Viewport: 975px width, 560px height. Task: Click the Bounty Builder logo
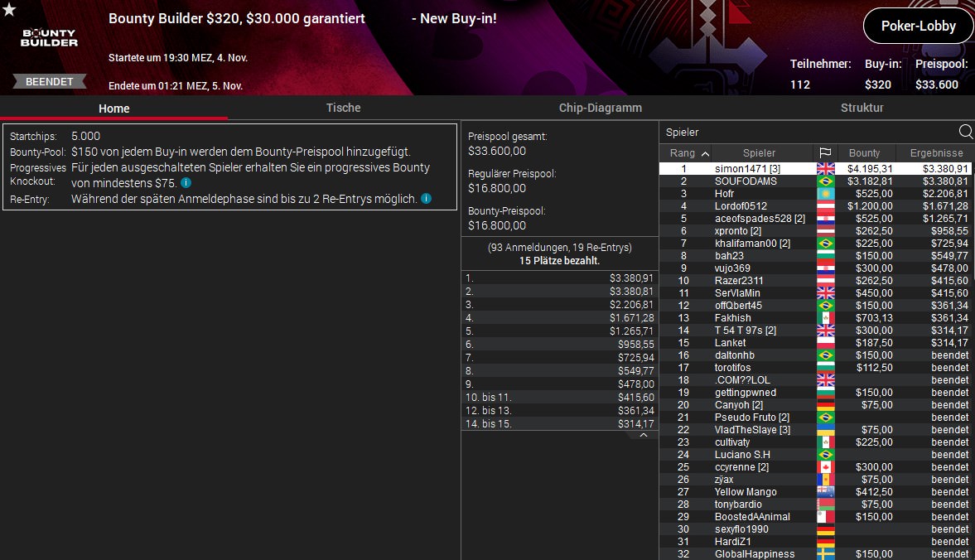(49, 38)
